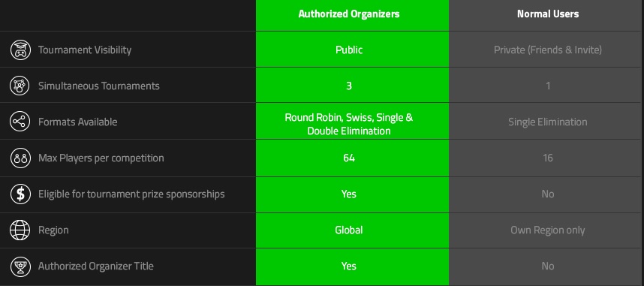Click the gamepad icon beside Tournament Visibility

click(x=20, y=50)
